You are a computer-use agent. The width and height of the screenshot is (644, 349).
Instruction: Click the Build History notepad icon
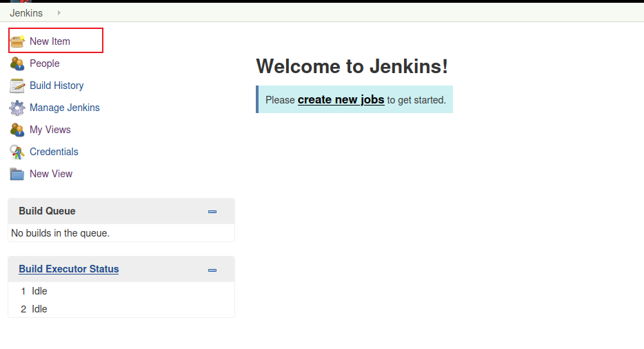(17, 86)
